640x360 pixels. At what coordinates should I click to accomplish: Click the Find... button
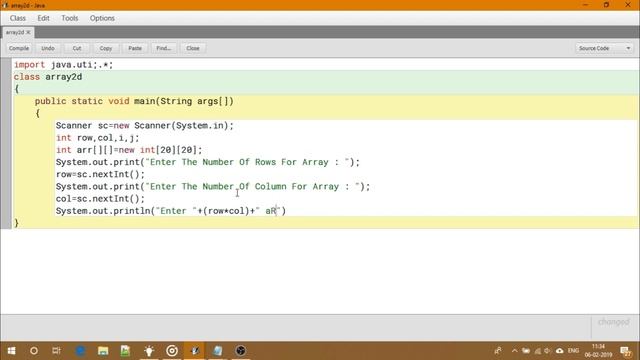pos(164,48)
